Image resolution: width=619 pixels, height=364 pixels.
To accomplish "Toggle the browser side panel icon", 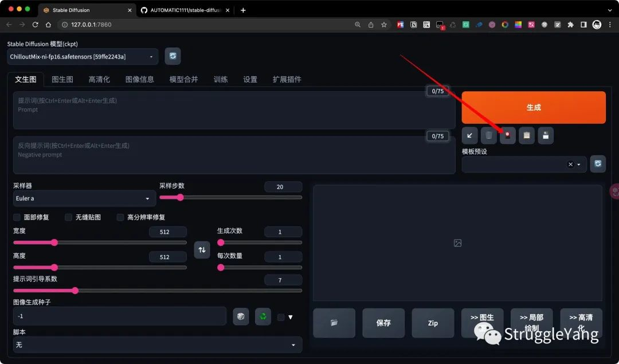I will pyautogui.click(x=583, y=25).
